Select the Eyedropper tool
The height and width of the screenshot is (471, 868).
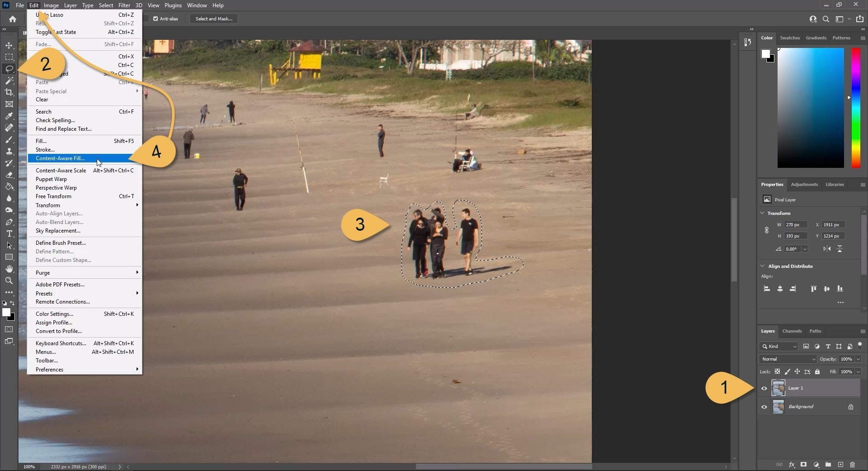(x=9, y=116)
